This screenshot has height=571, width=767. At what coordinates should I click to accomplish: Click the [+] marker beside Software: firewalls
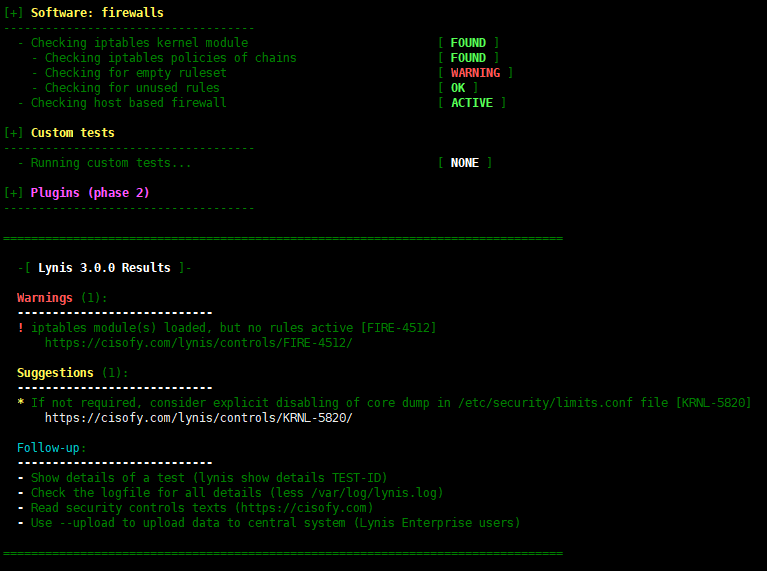pyautogui.click(x=13, y=13)
